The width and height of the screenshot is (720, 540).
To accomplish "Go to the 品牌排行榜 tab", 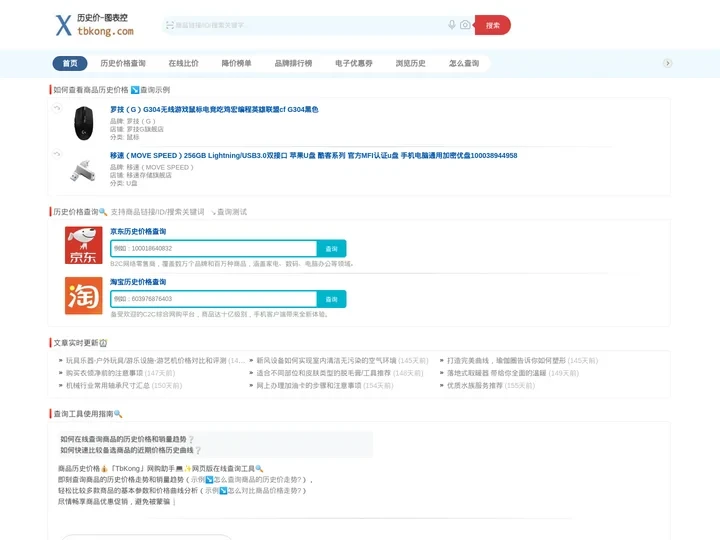I will pos(293,63).
